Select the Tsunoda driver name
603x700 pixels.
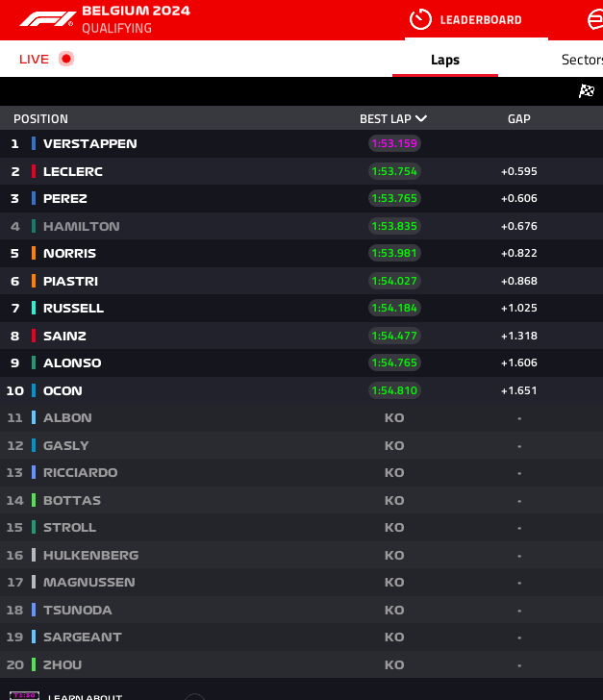pos(78,610)
